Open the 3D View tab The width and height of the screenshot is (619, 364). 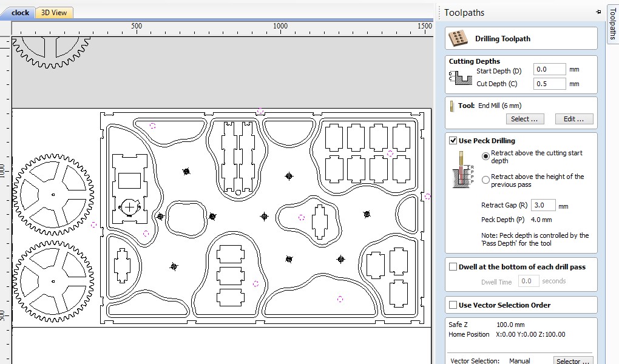pyautogui.click(x=54, y=13)
